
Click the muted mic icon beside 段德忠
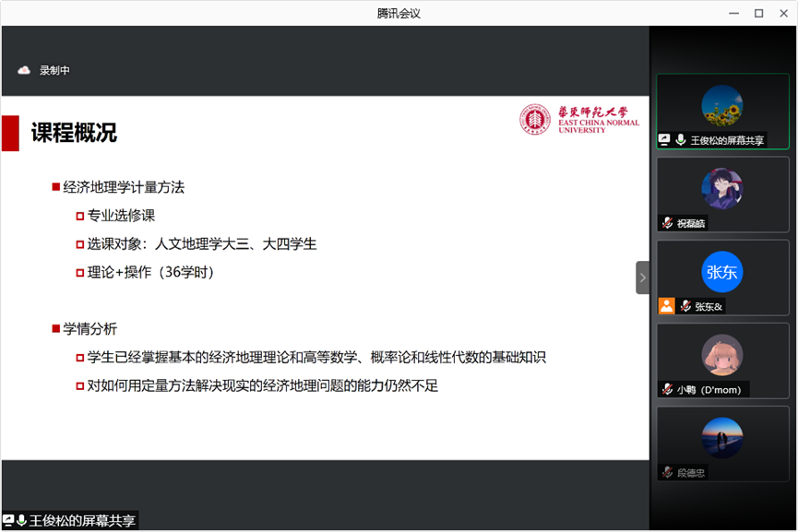coord(667,472)
